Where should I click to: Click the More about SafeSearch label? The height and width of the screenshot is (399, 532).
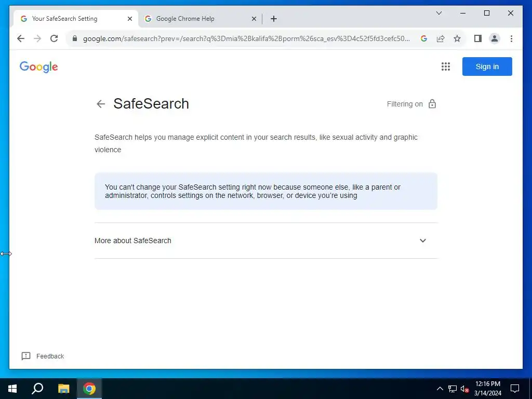coord(133,241)
